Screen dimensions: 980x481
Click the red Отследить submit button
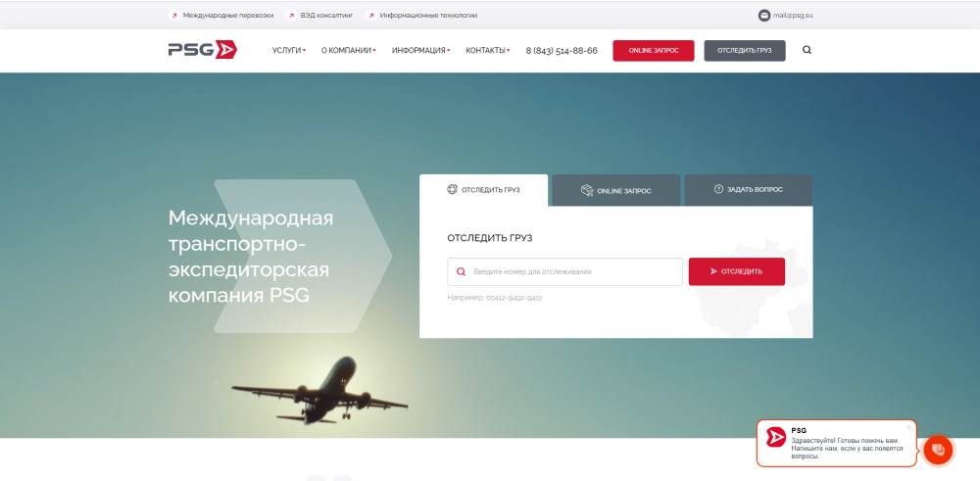tap(737, 271)
